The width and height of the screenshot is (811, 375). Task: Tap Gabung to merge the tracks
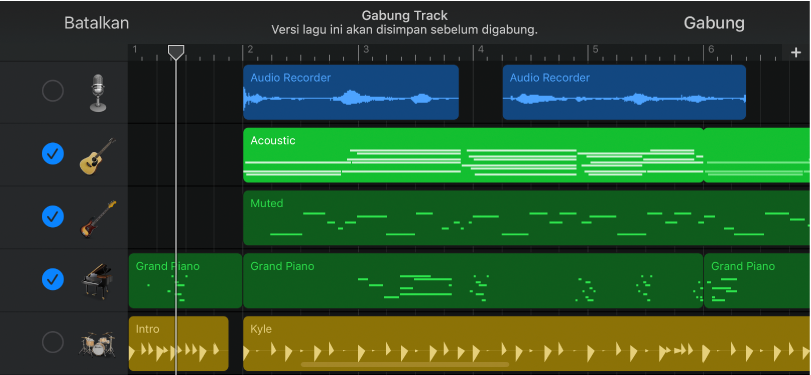714,23
